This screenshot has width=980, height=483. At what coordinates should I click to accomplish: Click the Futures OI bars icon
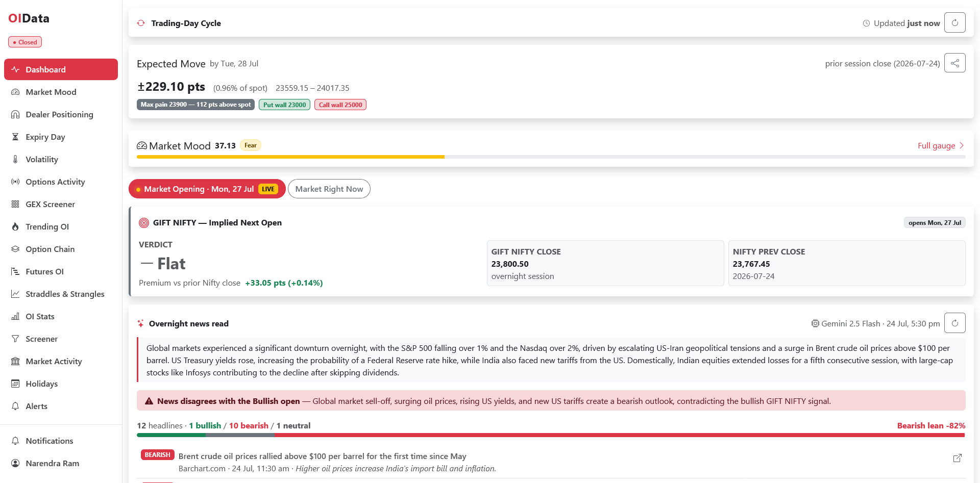coord(15,271)
